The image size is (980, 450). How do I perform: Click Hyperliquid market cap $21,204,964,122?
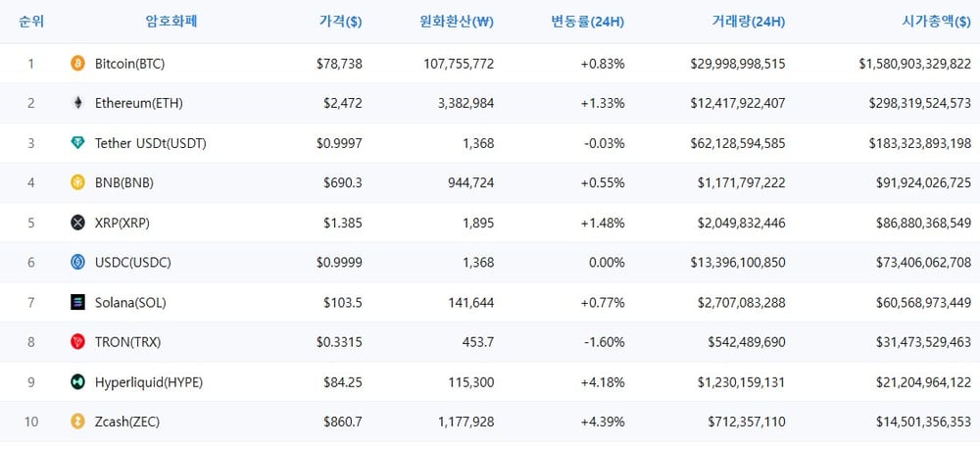click(x=923, y=382)
